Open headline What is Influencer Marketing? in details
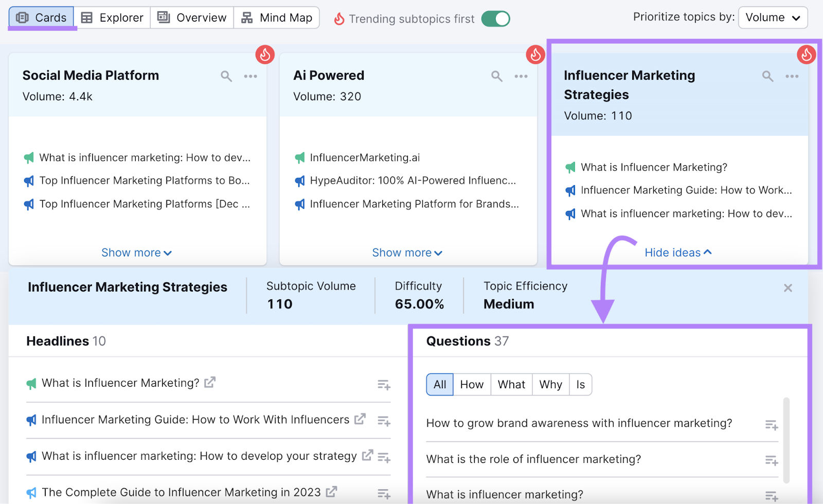 (120, 383)
